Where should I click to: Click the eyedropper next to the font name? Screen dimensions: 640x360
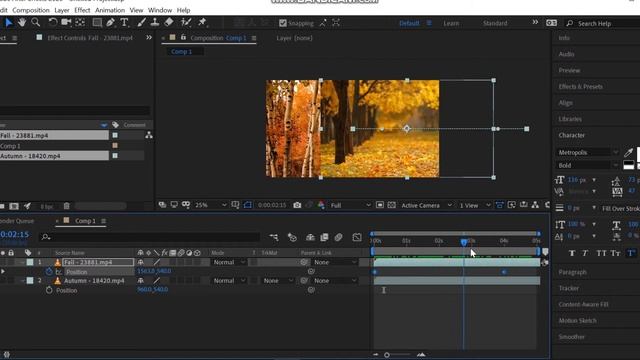coord(629,153)
